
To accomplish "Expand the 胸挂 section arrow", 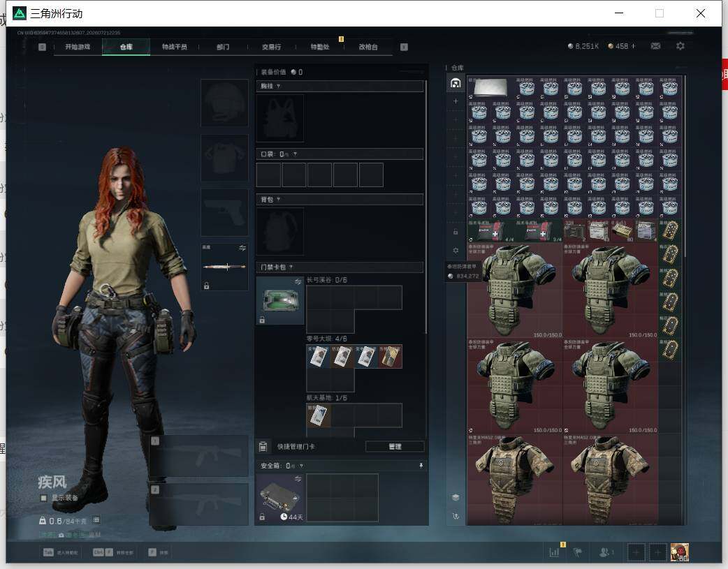I will (278, 87).
